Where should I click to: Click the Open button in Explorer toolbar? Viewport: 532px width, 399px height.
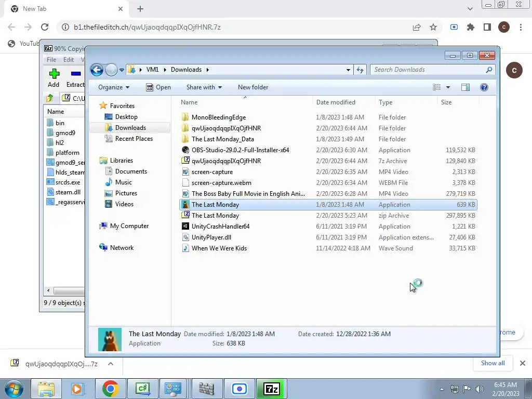click(158, 87)
